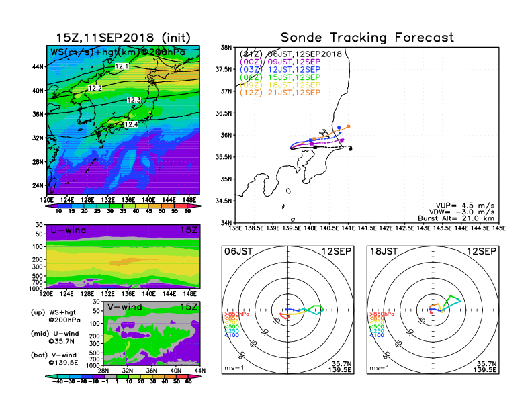Click the "60" ring label in 06JST hodograph

[241, 355]
